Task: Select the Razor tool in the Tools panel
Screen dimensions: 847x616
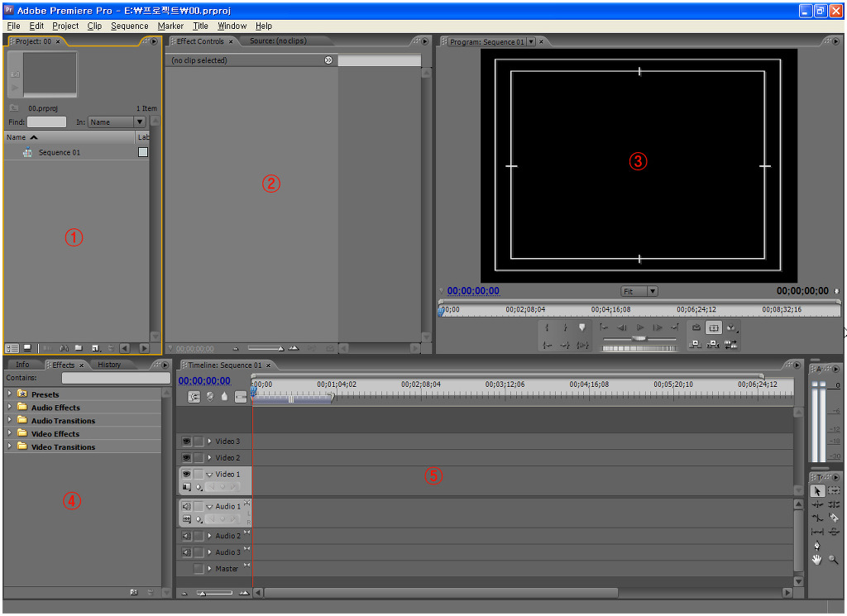Action: click(834, 518)
